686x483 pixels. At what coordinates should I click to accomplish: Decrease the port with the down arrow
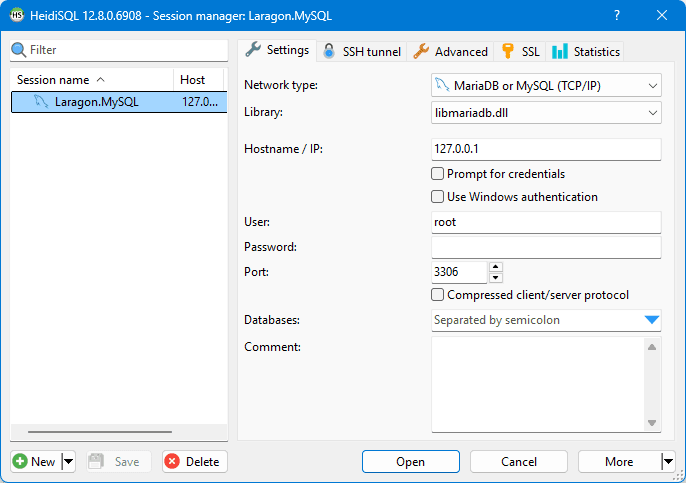click(x=496, y=278)
